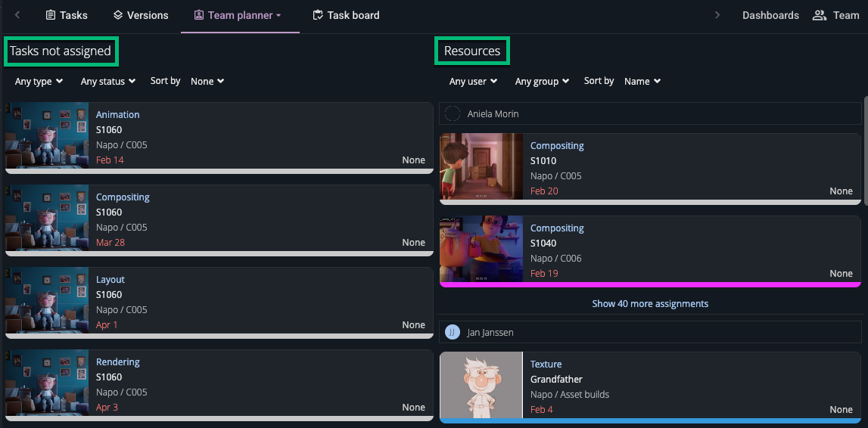Click the Task board clipboard icon
Image resolution: width=868 pixels, height=428 pixels.
[318, 15]
